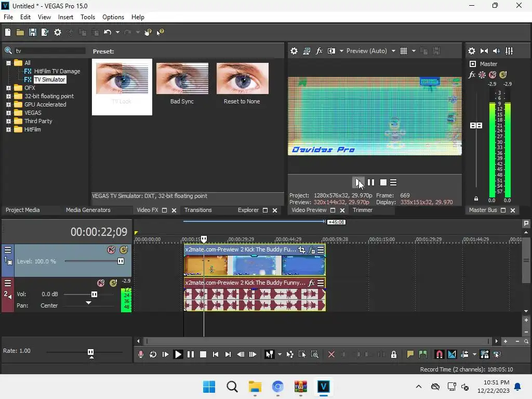Click the timeline horizontal scrollbar

coord(317,341)
